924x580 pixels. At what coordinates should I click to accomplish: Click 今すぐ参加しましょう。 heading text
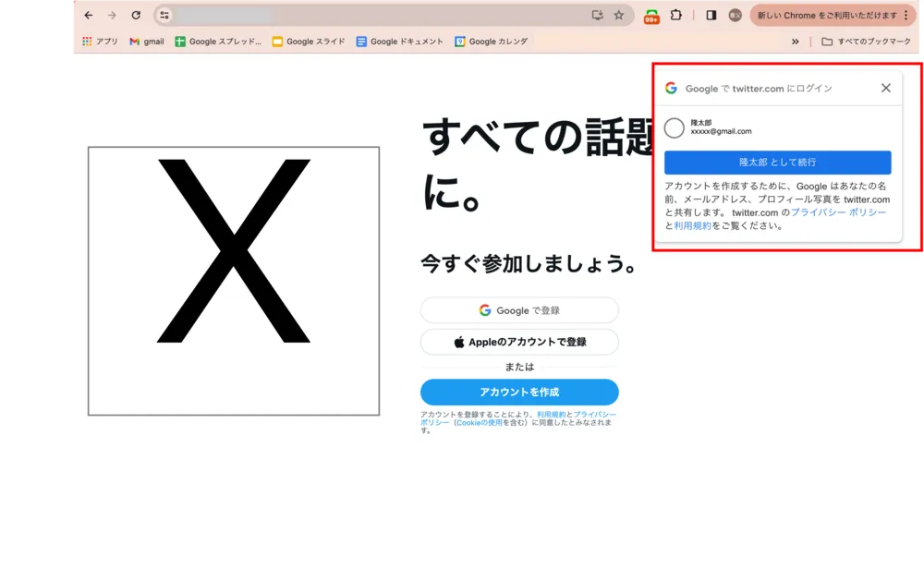[529, 263]
